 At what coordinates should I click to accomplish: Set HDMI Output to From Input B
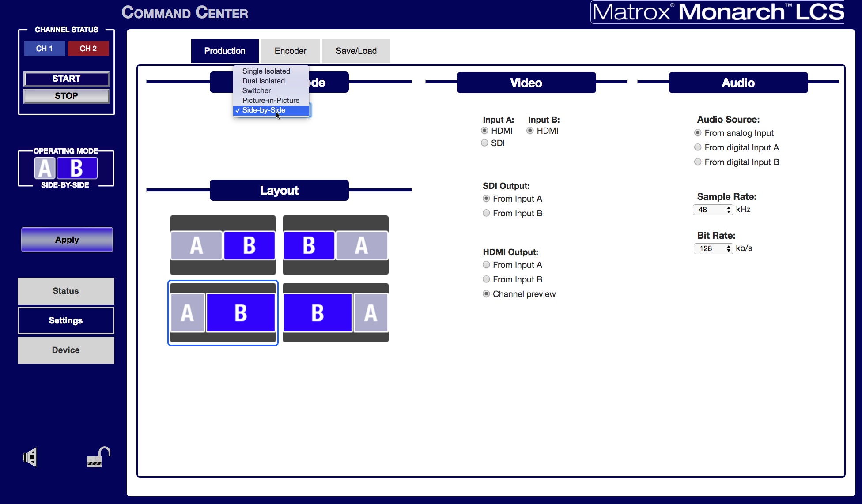point(486,279)
